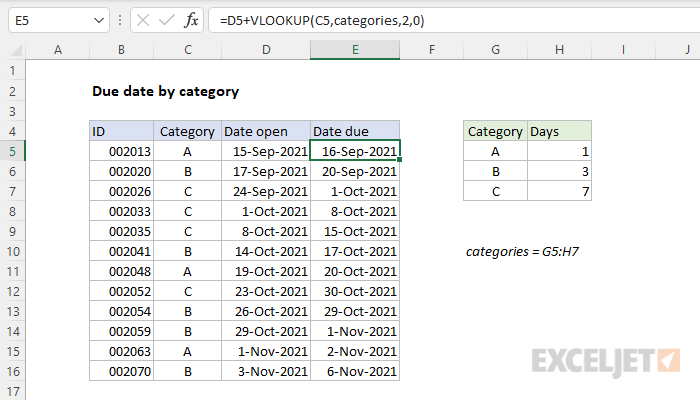The width and height of the screenshot is (700, 400).
Task: Select column D header
Action: pyautogui.click(x=266, y=50)
